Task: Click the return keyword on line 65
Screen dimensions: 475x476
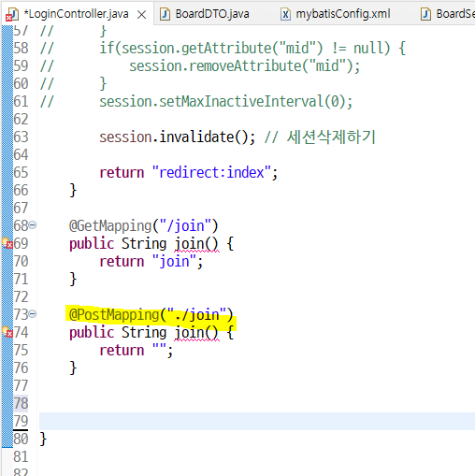Action: pos(122,173)
